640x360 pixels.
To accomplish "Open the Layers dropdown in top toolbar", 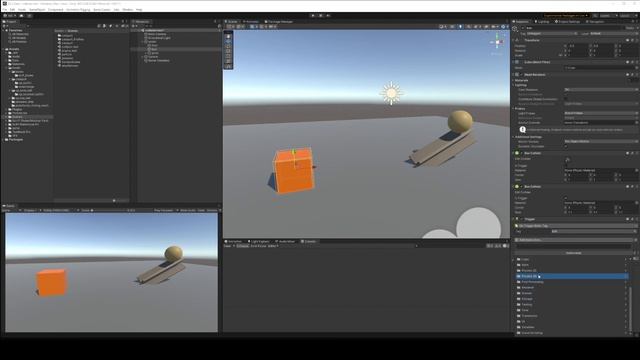I will (x=609, y=16).
